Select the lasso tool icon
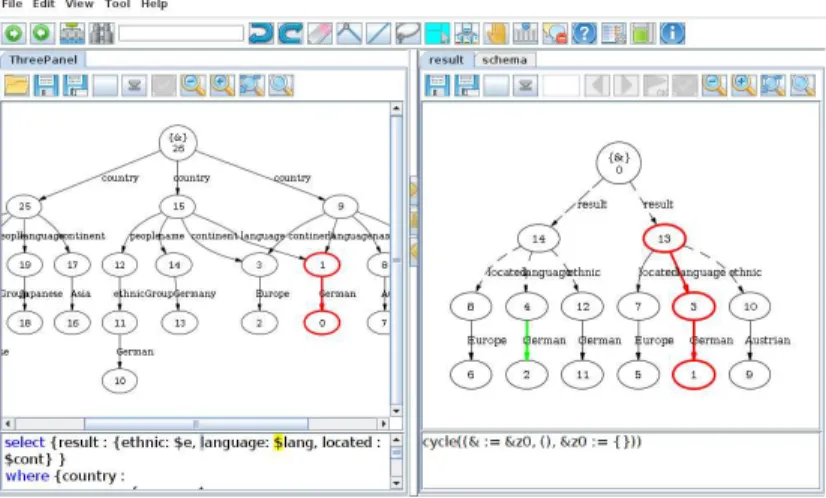Image resolution: width=826 pixels, height=498 pixels. [x=408, y=33]
